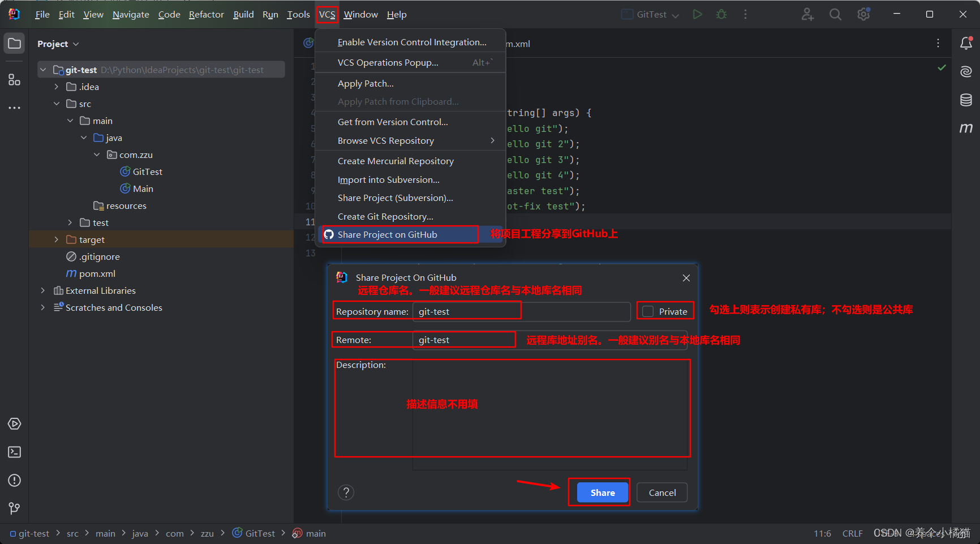Open the Notifications bell icon
This screenshot has height=544, width=980.
coord(966,43)
